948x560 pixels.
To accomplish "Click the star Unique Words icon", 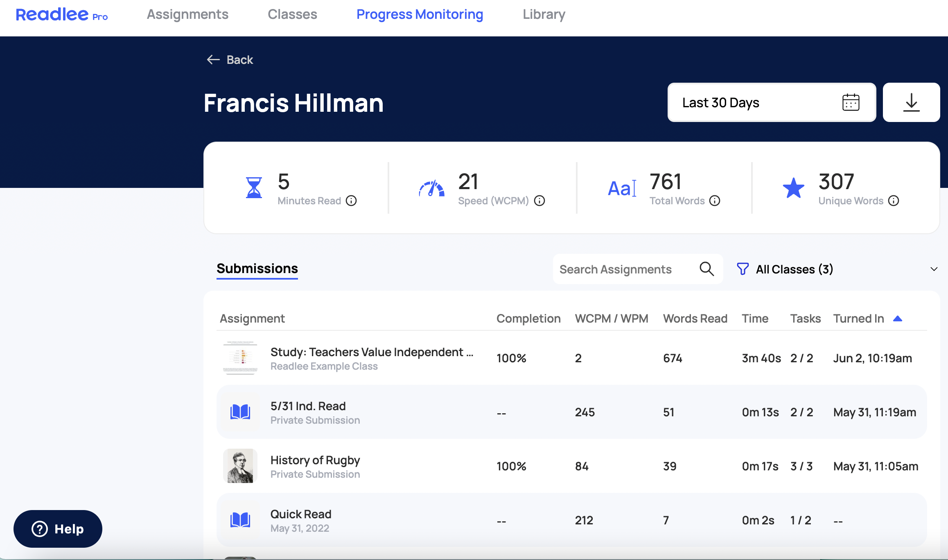I will (793, 188).
